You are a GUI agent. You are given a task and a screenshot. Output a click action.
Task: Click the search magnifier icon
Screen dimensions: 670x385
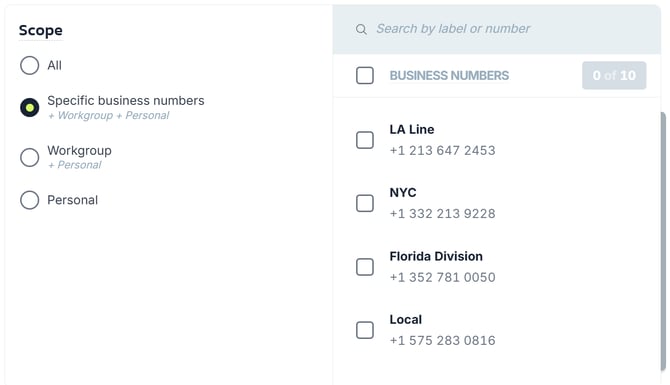click(x=361, y=29)
